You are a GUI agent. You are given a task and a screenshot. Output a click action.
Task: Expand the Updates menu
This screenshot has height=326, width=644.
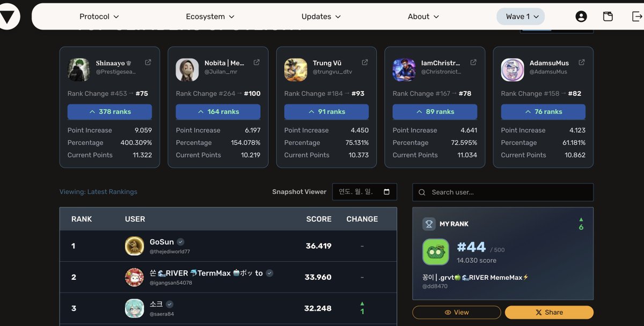(321, 17)
